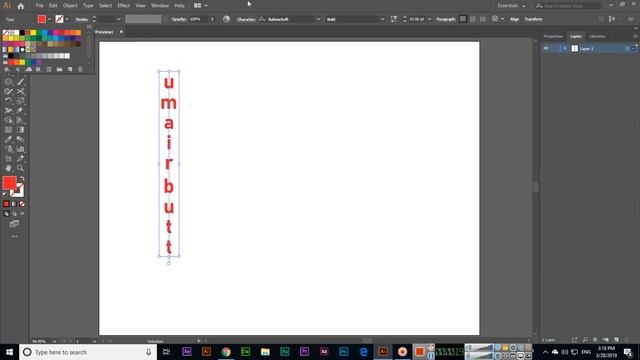Expand Layer 1 disclosure arrow
The height and width of the screenshot is (360, 640).
pyautogui.click(x=565, y=49)
